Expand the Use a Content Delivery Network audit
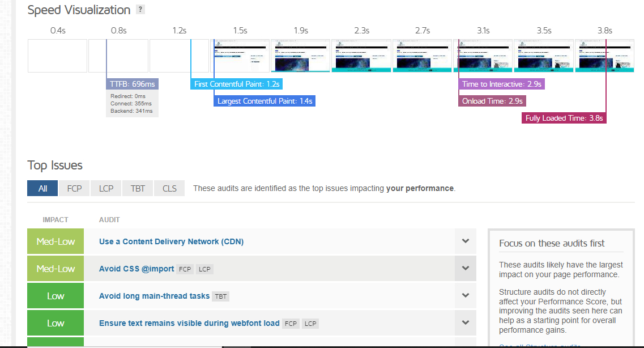Viewport: 644px width, 348px height. click(x=465, y=241)
